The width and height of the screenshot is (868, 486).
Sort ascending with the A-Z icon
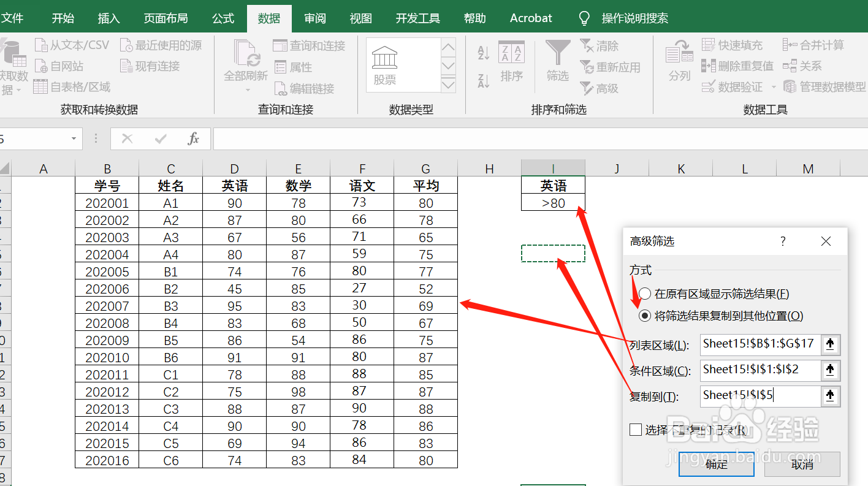pyautogui.click(x=484, y=52)
